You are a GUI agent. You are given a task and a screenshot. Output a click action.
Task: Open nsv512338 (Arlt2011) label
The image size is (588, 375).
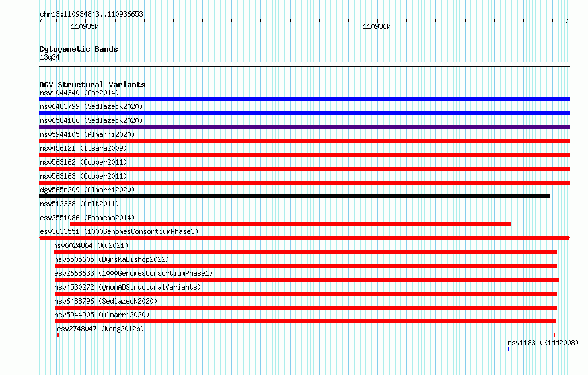point(79,204)
